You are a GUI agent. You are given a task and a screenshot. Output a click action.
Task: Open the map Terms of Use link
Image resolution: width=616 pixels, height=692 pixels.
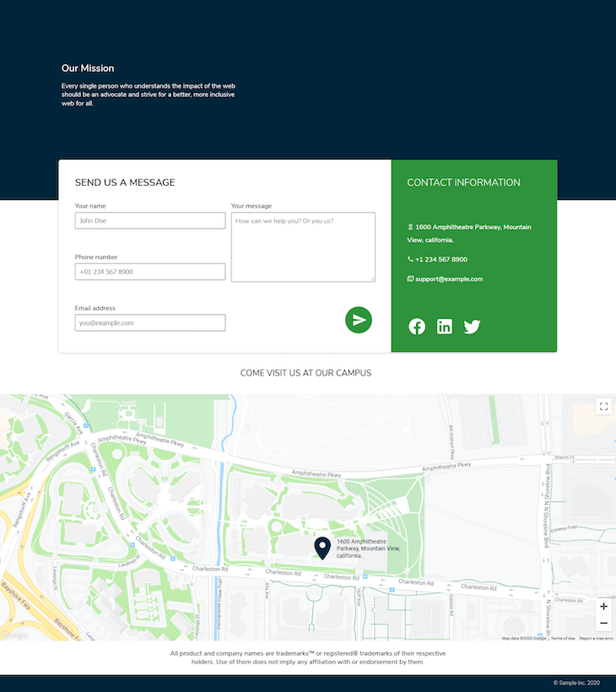(563, 638)
